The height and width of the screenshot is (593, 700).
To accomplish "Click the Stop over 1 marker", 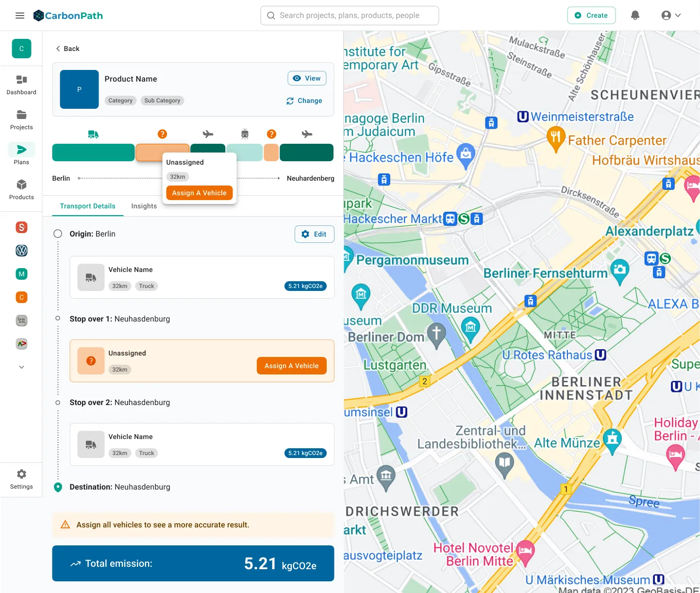I will [58, 319].
